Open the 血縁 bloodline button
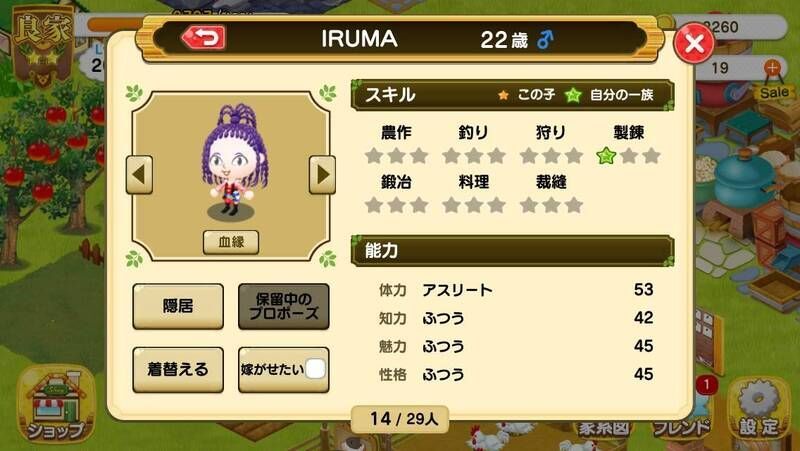 (x=231, y=242)
